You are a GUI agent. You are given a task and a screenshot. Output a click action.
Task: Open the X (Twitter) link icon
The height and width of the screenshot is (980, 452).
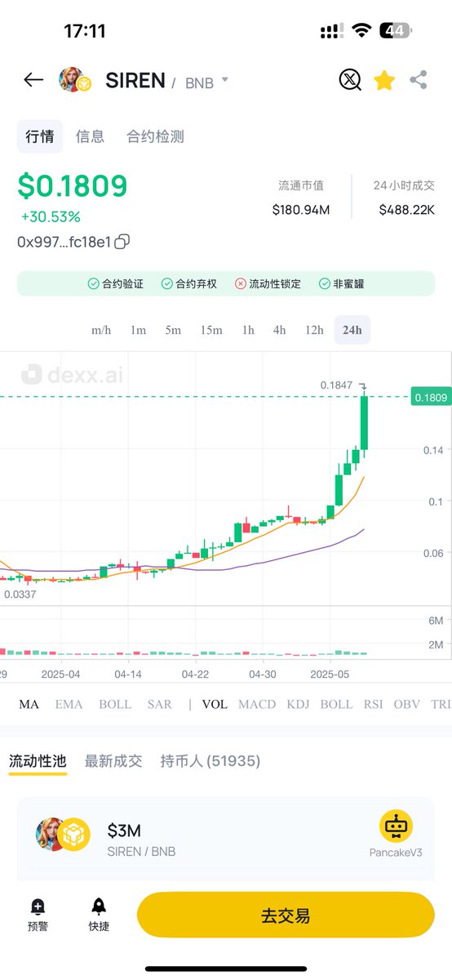click(x=350, y=80)
